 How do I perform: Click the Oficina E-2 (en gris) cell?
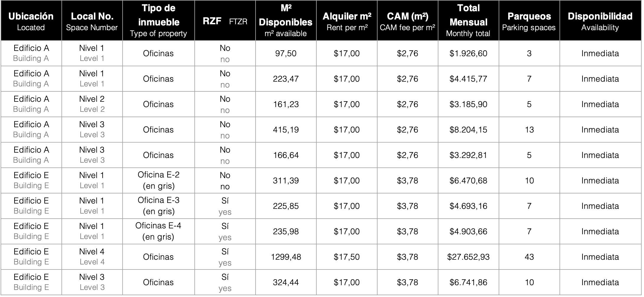(159, 180)
